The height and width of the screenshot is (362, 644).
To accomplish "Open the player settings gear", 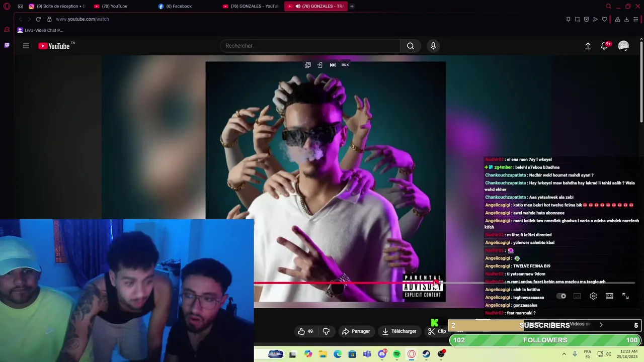I will coord(593,296).
